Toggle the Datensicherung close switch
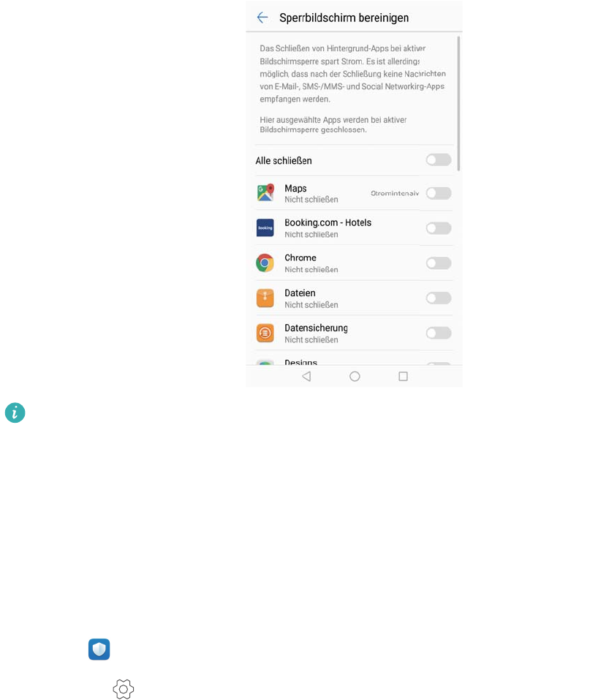This screenshot has height=700, width=609. click(439, 333)
